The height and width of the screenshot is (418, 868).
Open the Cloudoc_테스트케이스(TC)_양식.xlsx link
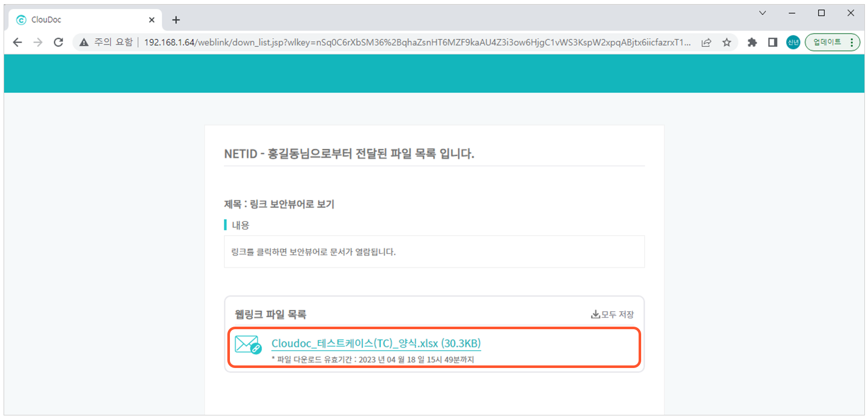[376, 343]
